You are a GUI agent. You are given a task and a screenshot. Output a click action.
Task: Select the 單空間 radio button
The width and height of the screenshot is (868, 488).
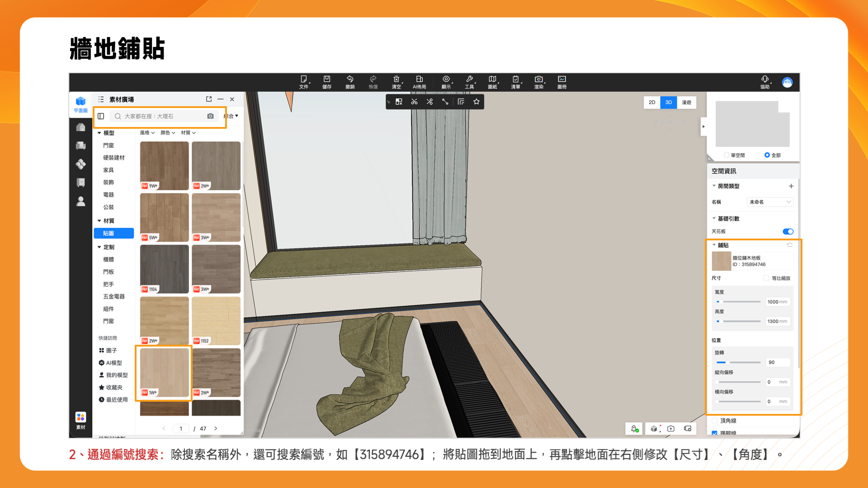click(726, 155)
